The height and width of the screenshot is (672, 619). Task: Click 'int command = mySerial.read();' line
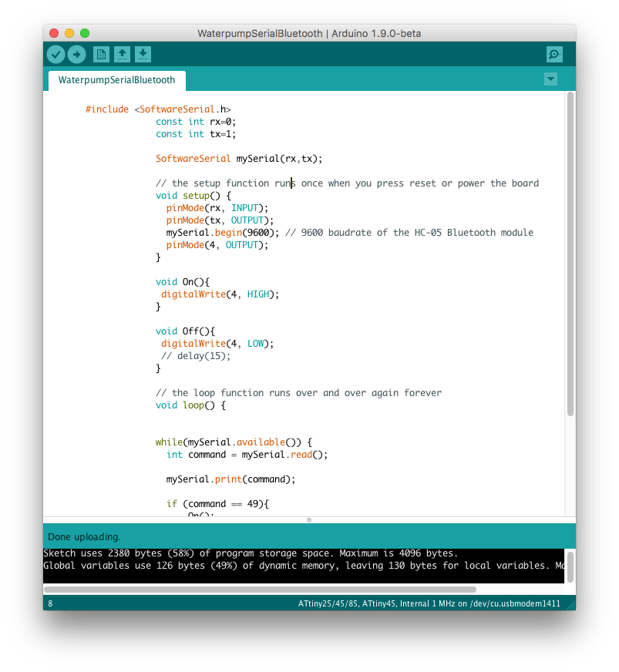click(247, 455)
